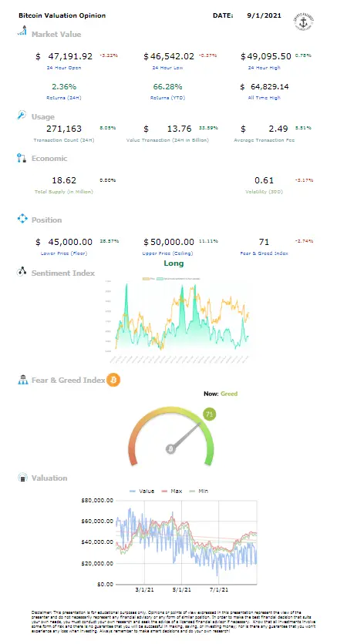
Task: Click the yellow legend swatch in the Sentiment chart
Action: pyautogui.click(x=145, y=279)
